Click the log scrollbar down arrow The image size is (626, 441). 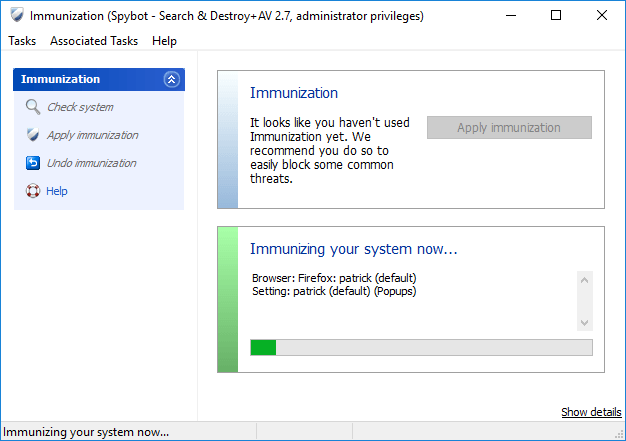point(585,322)
